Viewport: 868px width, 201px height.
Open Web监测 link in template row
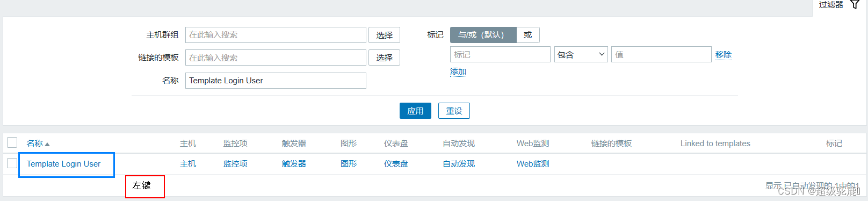[533, 164]
